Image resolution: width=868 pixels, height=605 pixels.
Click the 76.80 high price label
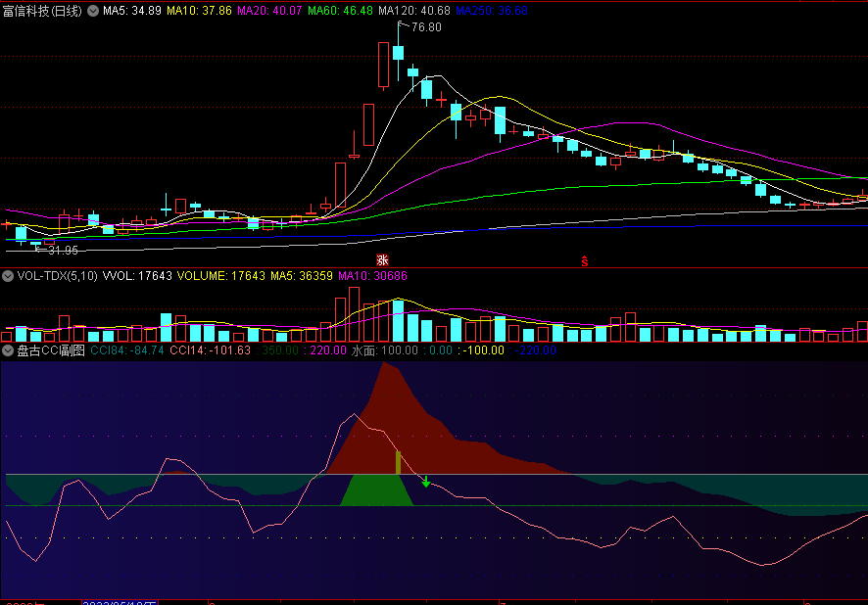coord(426,27)
